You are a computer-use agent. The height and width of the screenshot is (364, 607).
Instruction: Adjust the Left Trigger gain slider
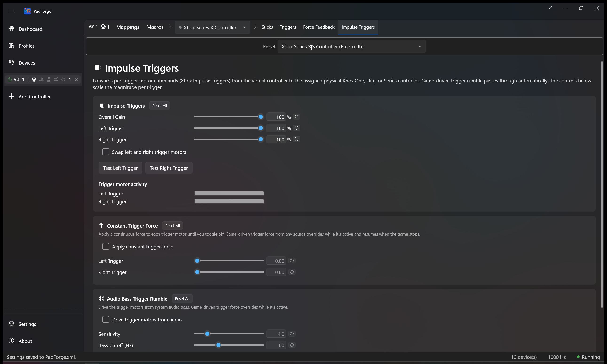click(229, 128)
